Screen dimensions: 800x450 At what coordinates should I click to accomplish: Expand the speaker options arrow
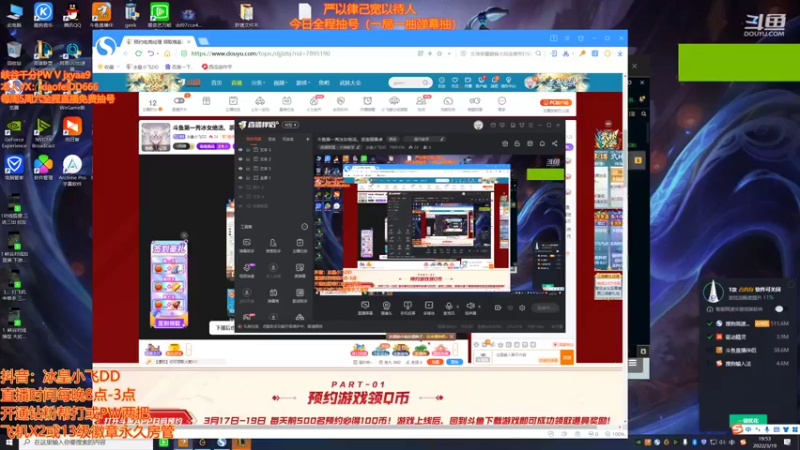pos(479,306)
